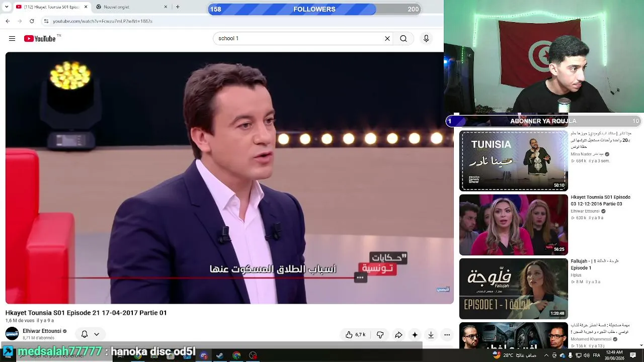
Task: Open the sparkle Ask feature below the video
Action: click(x=415, y=335)
